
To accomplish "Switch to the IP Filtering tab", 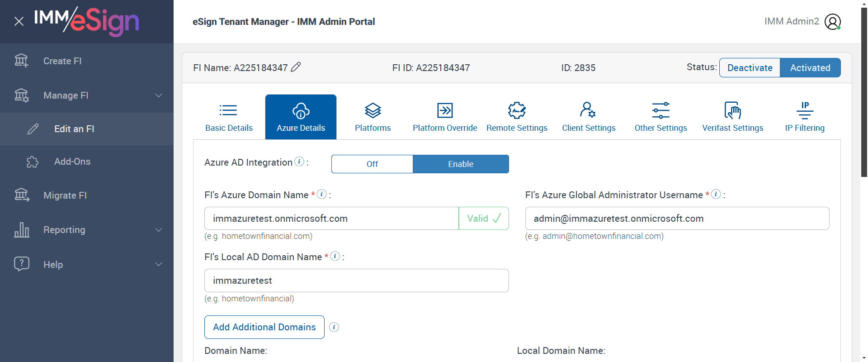I will click(805, 117).
